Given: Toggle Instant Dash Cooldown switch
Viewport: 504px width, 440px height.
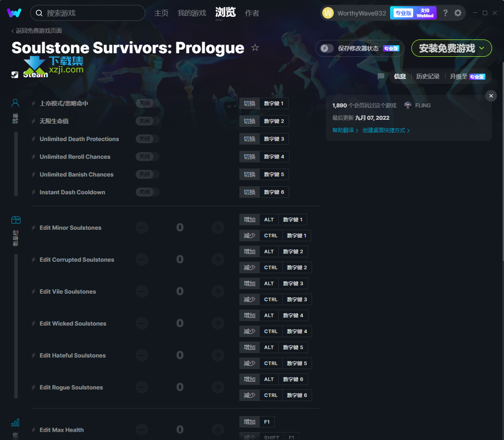Looking at the screenshot, I should 148,192.
